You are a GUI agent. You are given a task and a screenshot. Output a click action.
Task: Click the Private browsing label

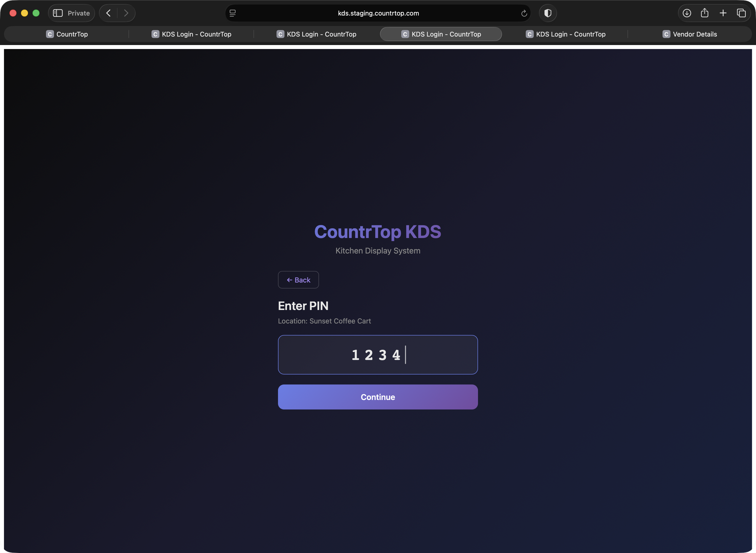tap(78, 13)
